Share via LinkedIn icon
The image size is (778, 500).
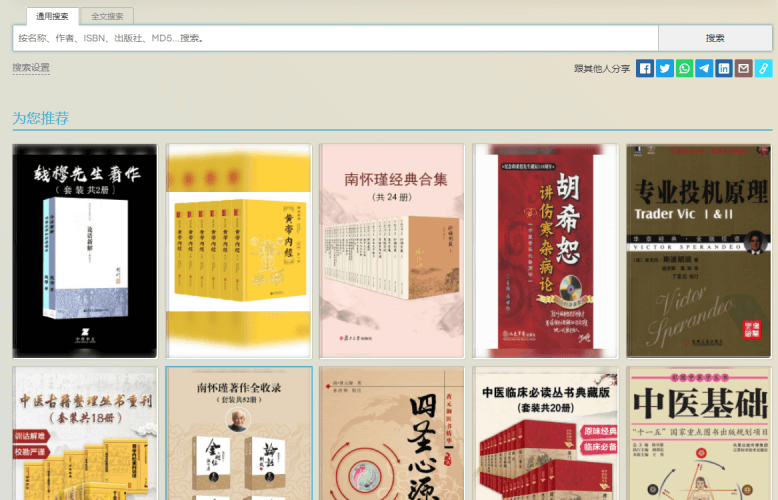click(724, 68)
